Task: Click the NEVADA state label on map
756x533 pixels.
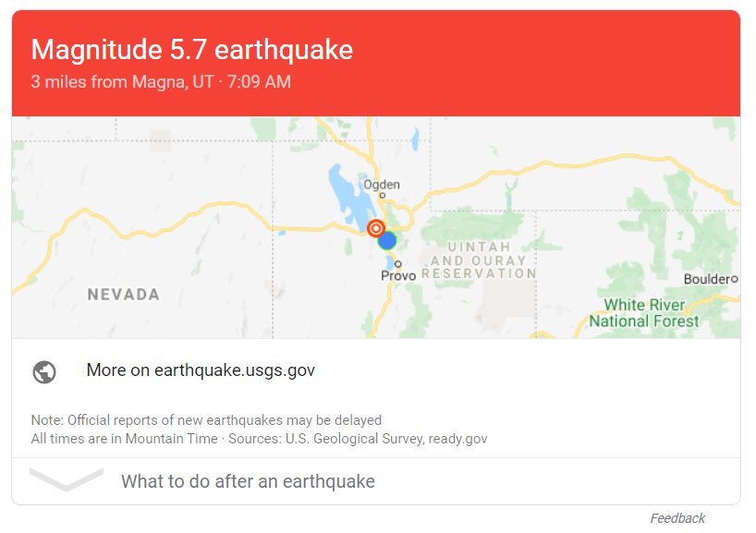Action: [x=124, y=295]
